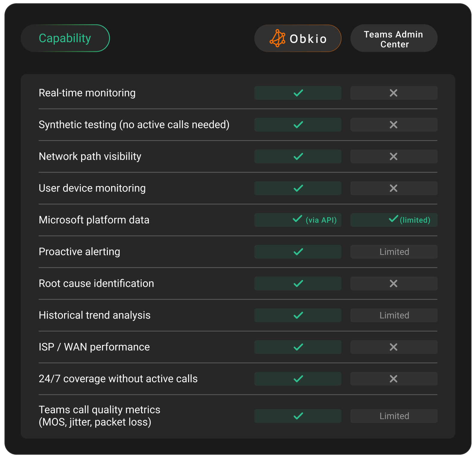Screen dimensions: 476x458
Task: Click Teams Admin checkmark beside (limited)
Action: [394, 219]
